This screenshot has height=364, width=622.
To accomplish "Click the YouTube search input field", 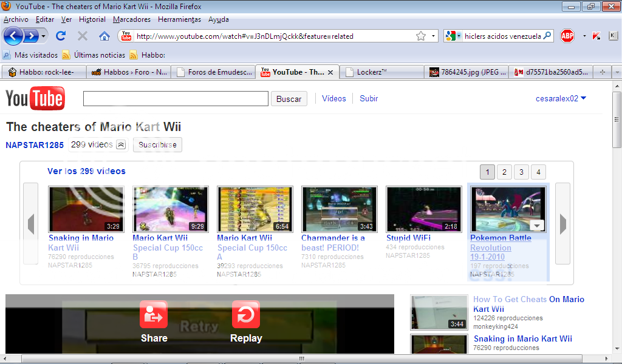I will tap(176, 99).
